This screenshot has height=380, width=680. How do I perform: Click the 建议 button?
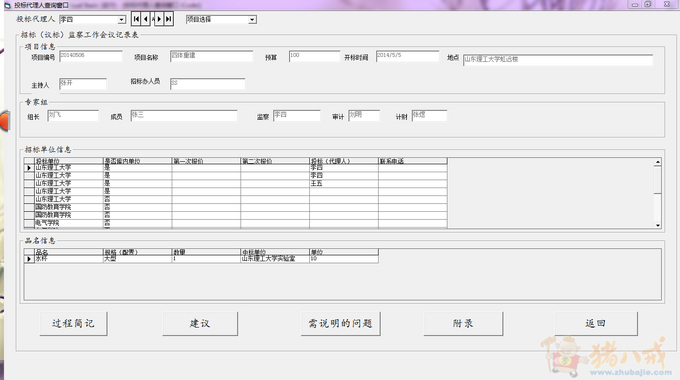tap(200, 324)
